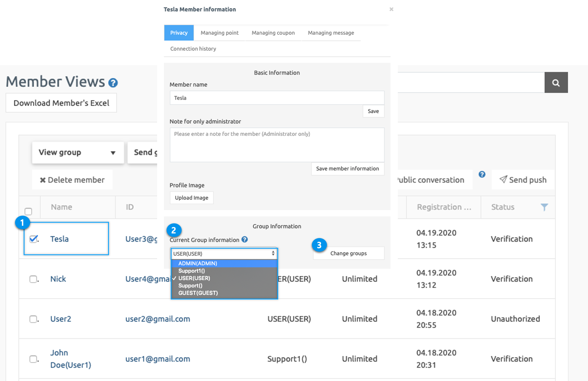Click the Change groups button
The height and width of the screenshot is (381, 588).
point(348,253)
